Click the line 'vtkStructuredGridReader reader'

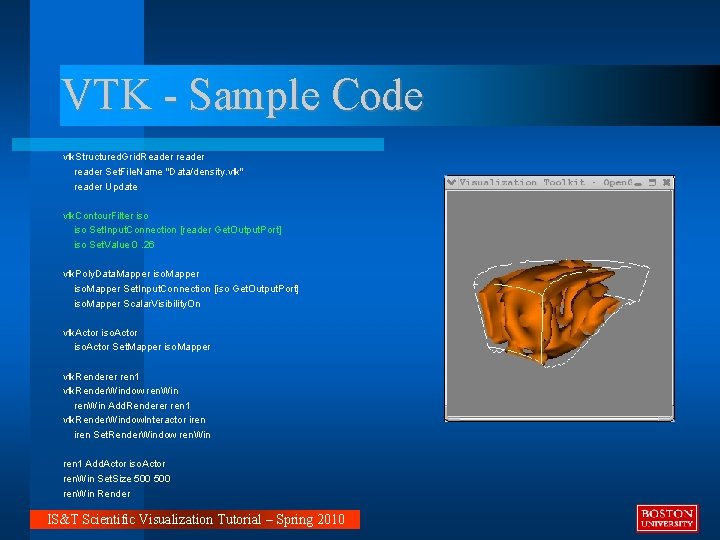134,157
